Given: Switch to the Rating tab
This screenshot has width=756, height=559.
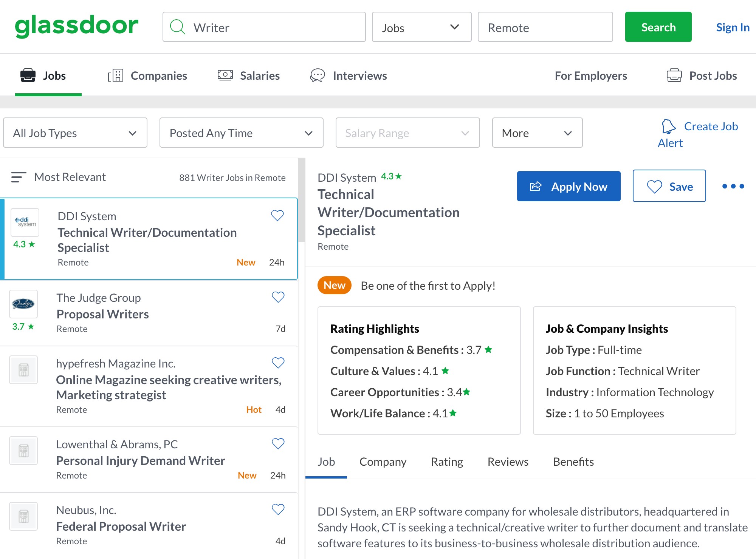Looking at the screenshot, I should pyautogui.click(x=447, y=462).
